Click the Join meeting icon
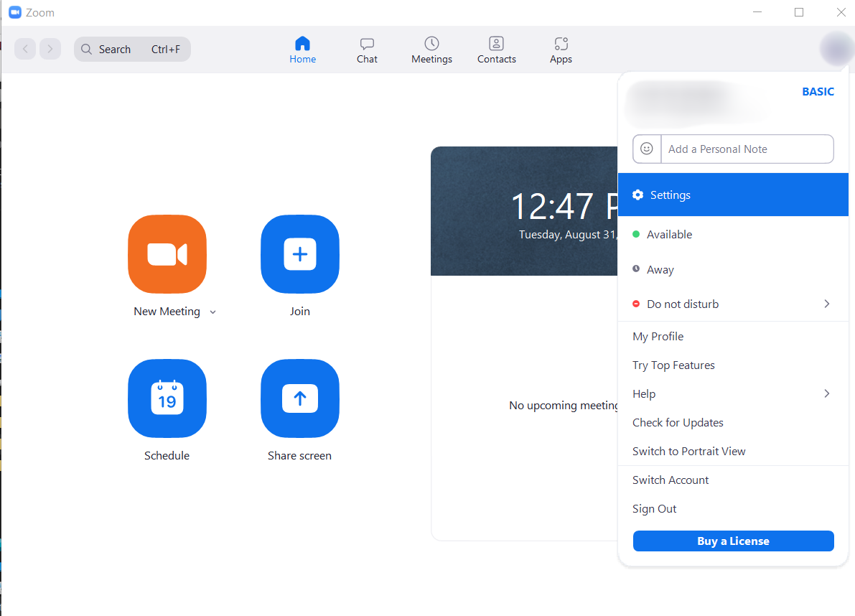Screen dimensions: 855x616 point(299,254)
